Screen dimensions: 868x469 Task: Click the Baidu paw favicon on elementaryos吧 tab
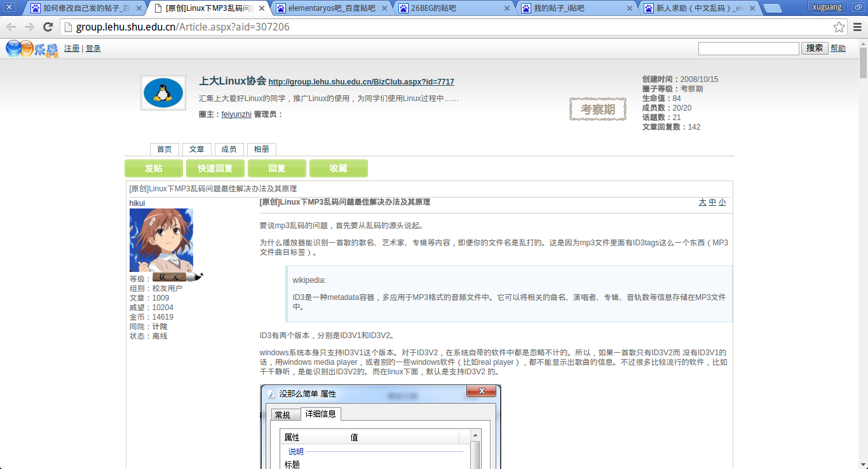[280, 8]
